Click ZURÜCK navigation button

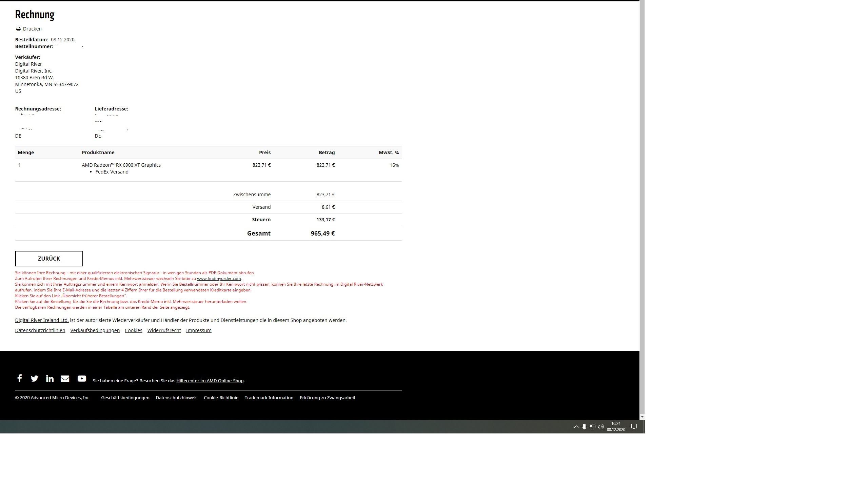pyautogui.click(x=49, y=258)
